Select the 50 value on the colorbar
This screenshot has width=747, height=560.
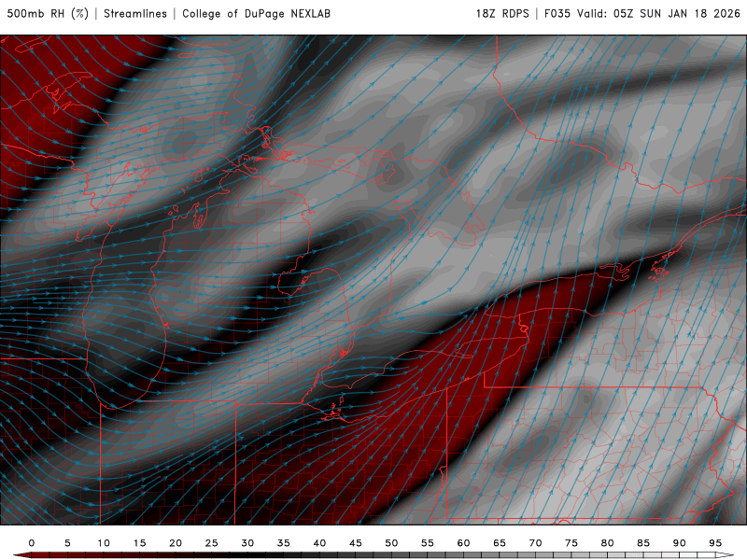point(391,543)
